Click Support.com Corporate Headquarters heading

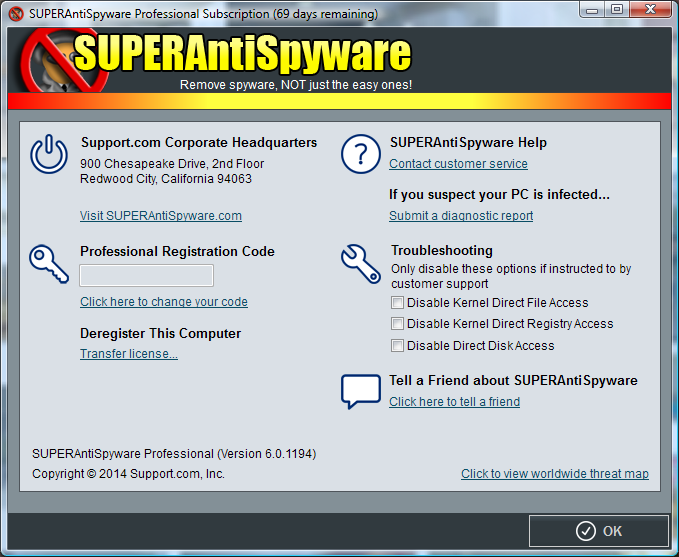pyautogui.click(x=199, y=142)
